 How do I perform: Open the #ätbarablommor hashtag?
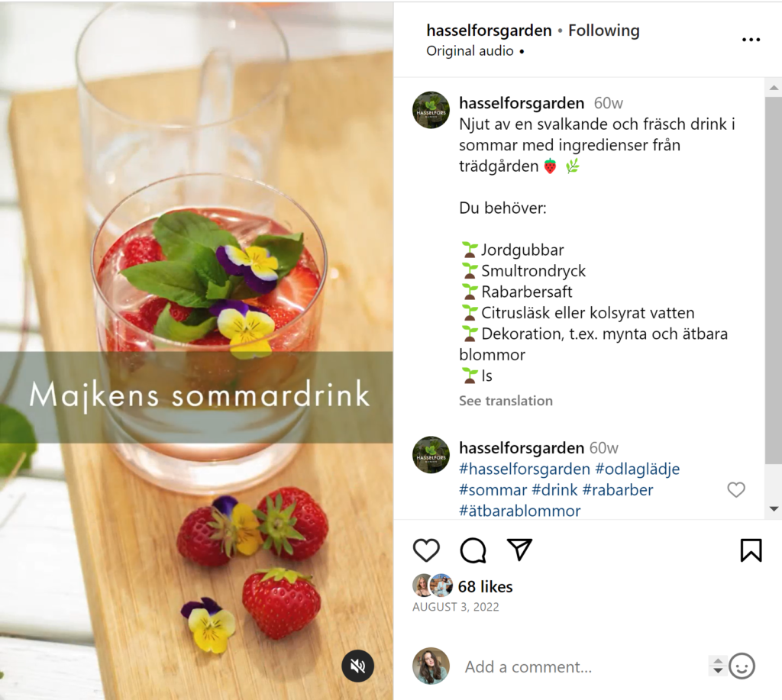(x=519, y=511)
